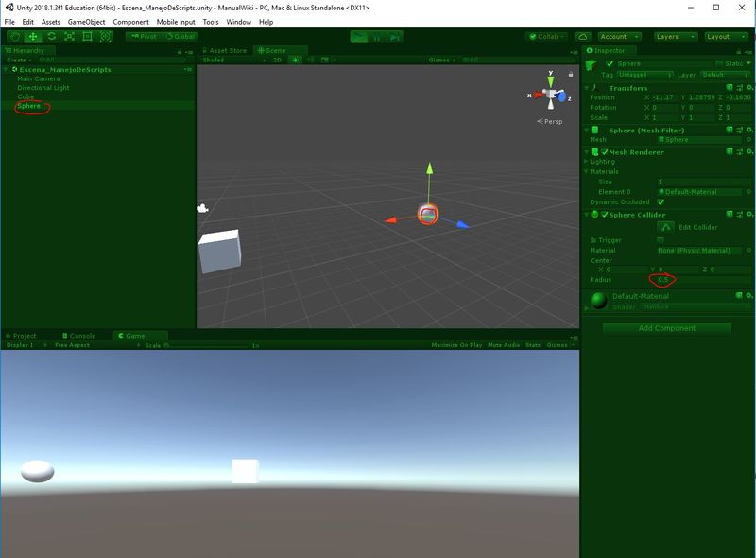Expand the Lighting foldout in Mesh Renderer
Image resolution: width=756 pixels, height=558 pixels.
pyautogui.click(x=586, y=161)
